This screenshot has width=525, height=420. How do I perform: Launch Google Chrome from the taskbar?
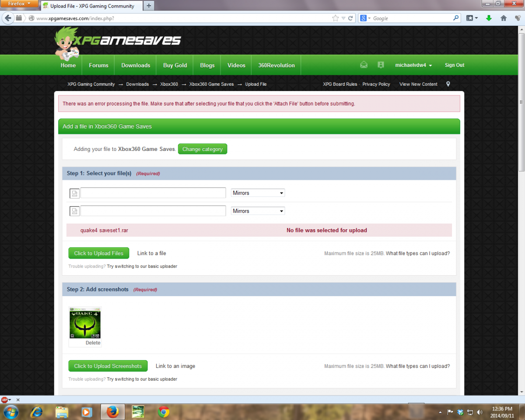pyautogui.click(x=164, y=412)
